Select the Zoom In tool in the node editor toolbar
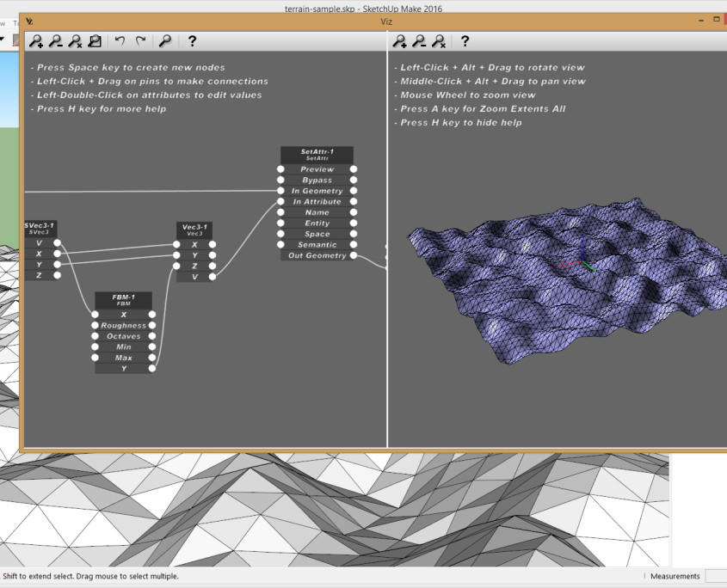 click(36, 40)
